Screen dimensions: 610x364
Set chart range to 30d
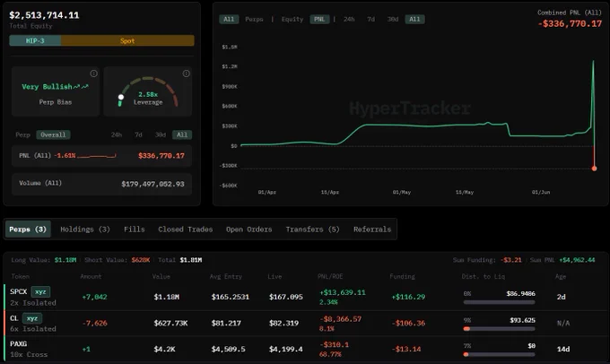(x=393, y=19)
